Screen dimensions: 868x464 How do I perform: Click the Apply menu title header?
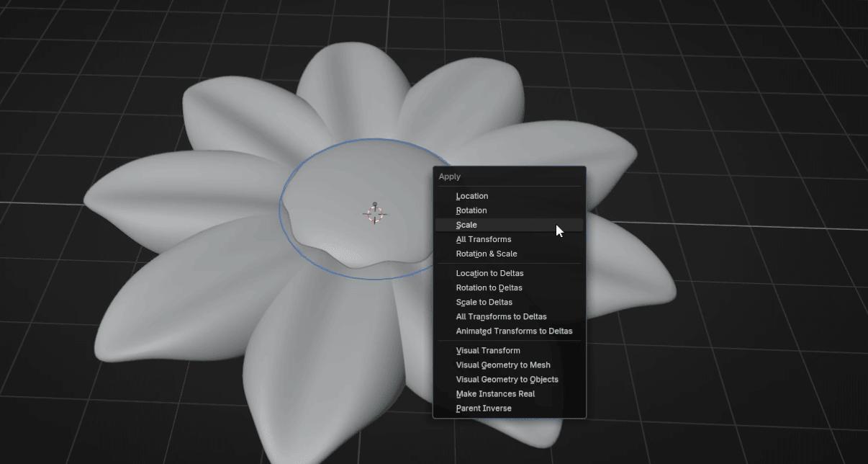(450, 177)
